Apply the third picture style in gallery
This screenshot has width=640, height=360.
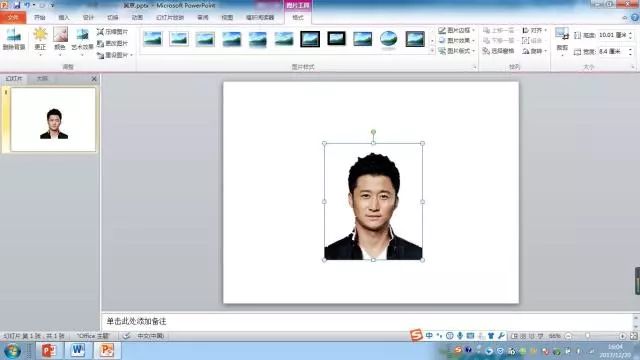tap(205, 39)
